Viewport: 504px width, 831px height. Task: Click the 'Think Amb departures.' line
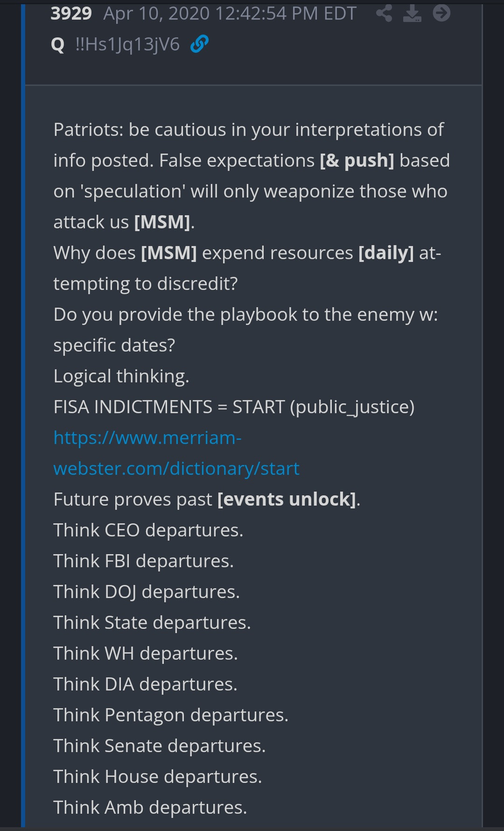click(x=150, y=808)
